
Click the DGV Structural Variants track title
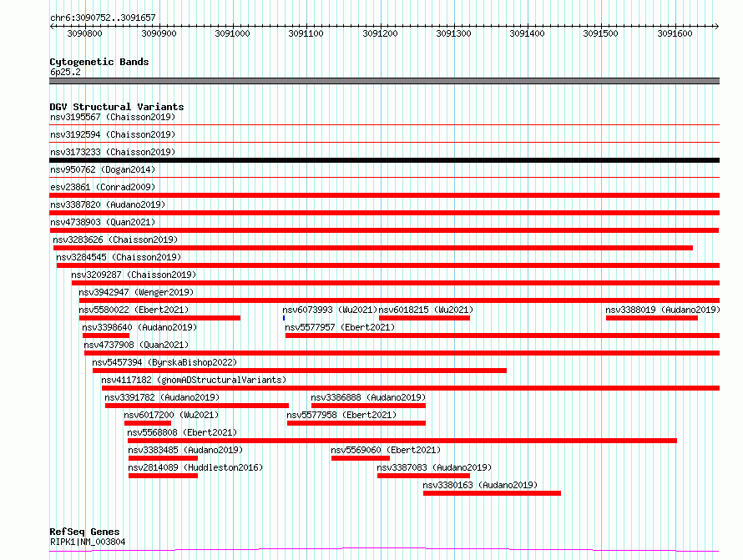tap(117, 107)
